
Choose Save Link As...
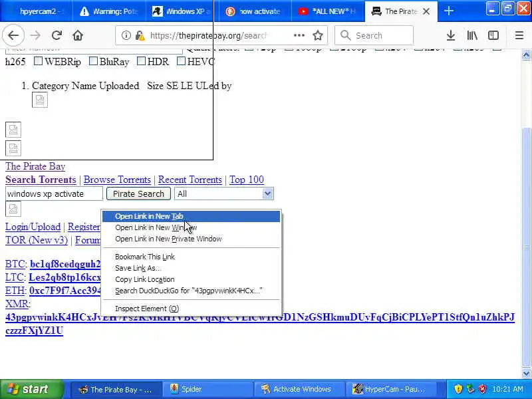(x=191, y=268)
